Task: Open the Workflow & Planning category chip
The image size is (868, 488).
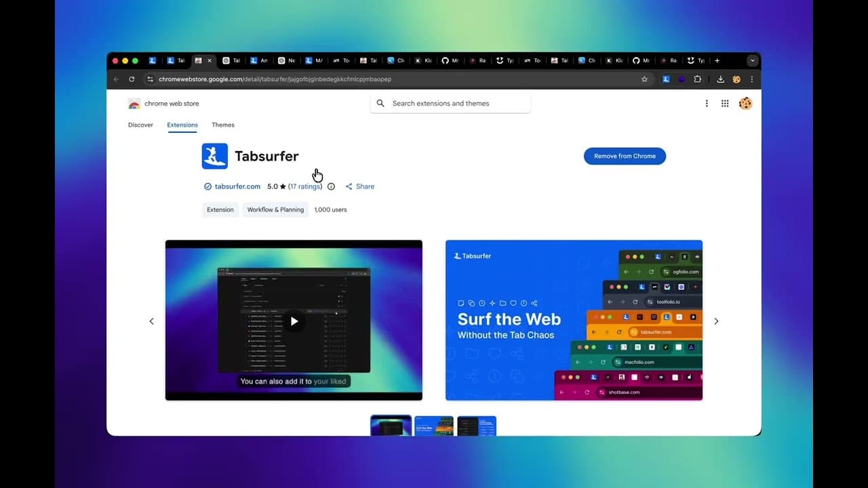Action: tap(275, 209)
